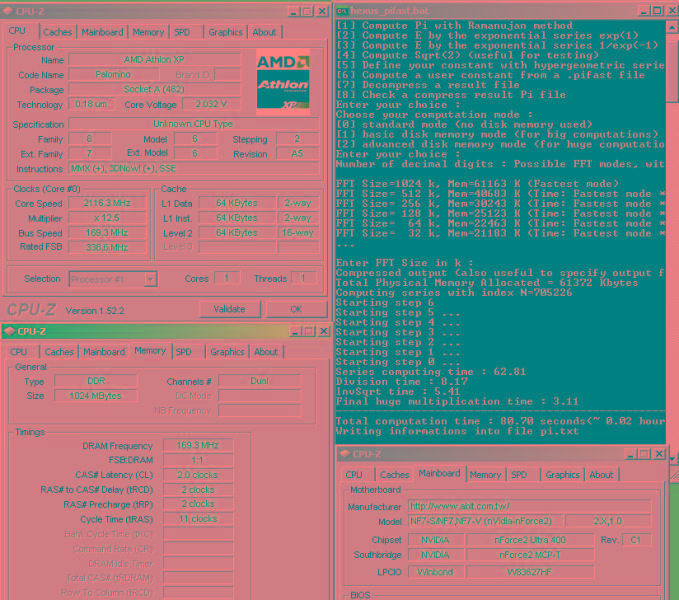This screenshot has height=600, width=679.
Task: Switch to the SPD tab in the top CPU-Z window
Action: click(182, 32)
